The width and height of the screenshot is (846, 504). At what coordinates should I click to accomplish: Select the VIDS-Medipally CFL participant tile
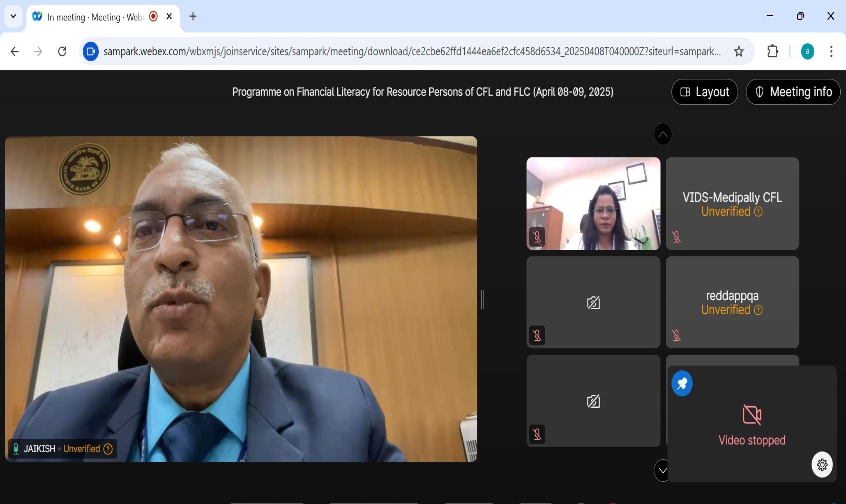tap(732, 204)
